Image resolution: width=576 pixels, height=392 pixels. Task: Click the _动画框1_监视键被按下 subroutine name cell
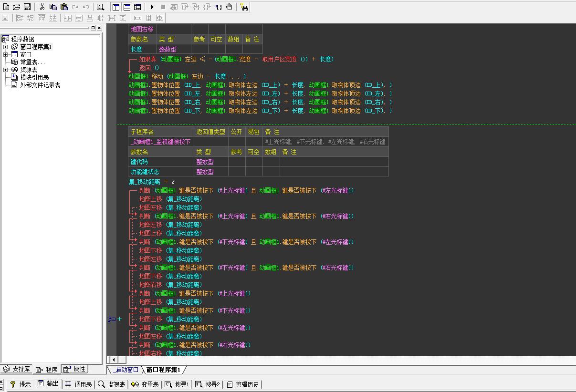tap(161, 142)
